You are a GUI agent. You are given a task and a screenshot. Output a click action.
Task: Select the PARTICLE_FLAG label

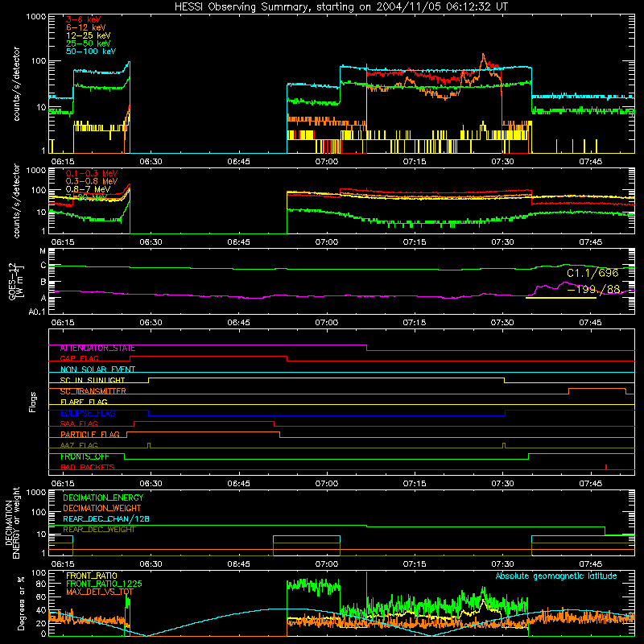90,435
